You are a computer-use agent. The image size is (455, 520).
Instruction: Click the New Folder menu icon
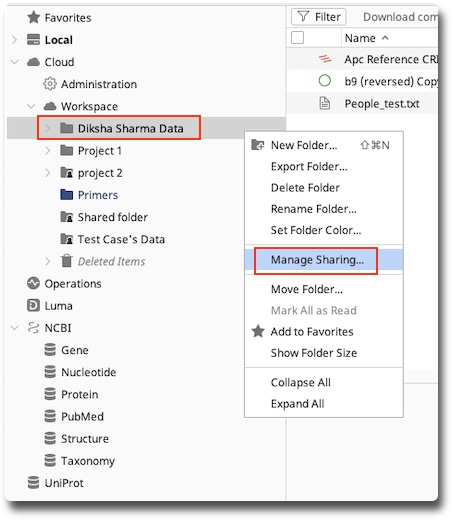[x=258, y=145]
